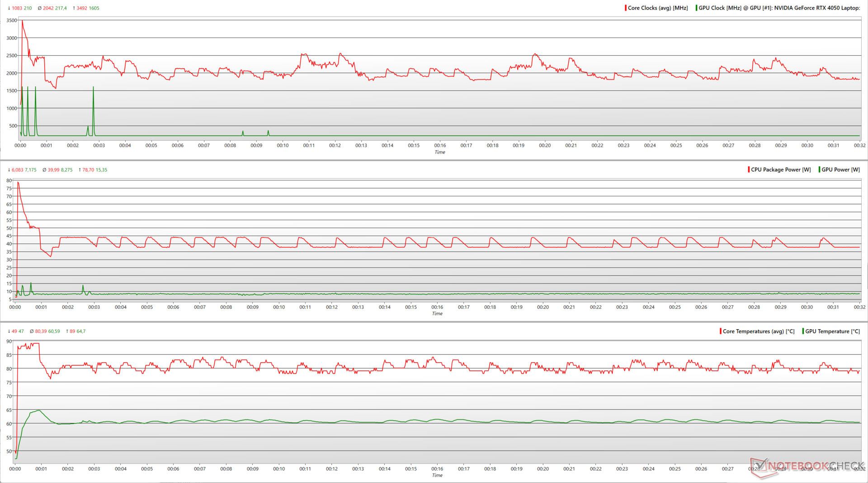
Task: Click the '00:10' time label on the power chart
Action: pos(279,307)
